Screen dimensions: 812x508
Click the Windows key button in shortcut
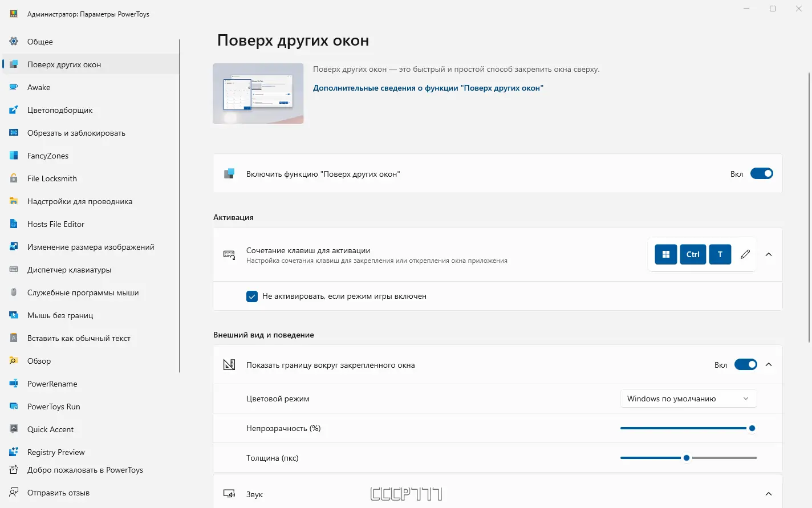point(666,254)
